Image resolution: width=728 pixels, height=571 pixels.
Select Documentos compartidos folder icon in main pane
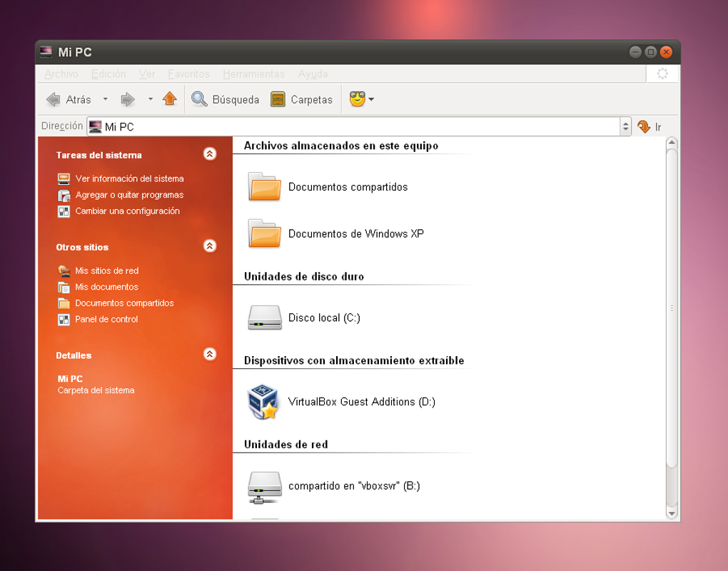[264, 186]
